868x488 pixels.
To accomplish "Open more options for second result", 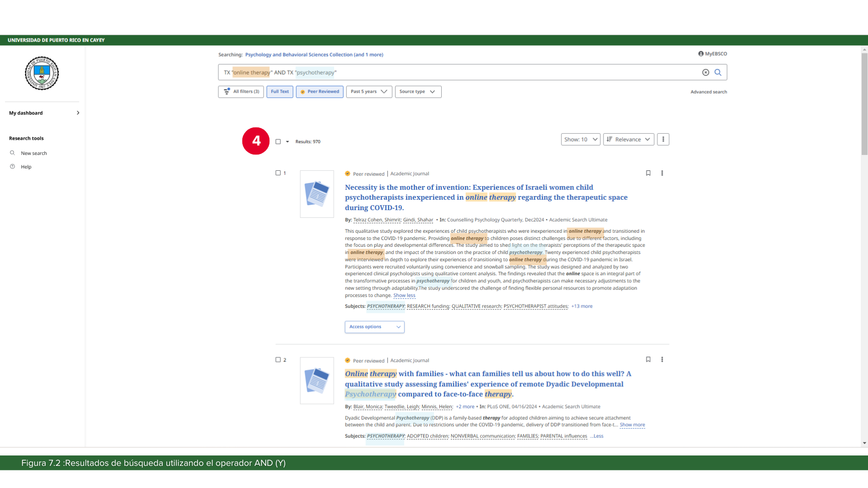I will tap(662, 360).
